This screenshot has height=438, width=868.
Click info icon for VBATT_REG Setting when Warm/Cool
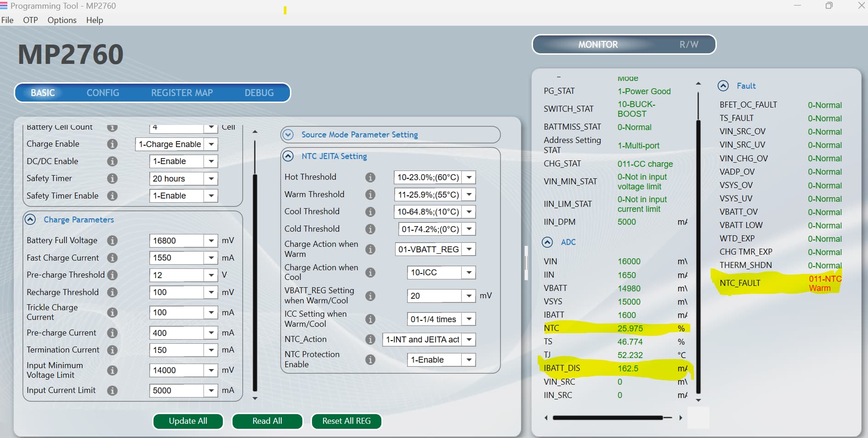tap(370, 296)
